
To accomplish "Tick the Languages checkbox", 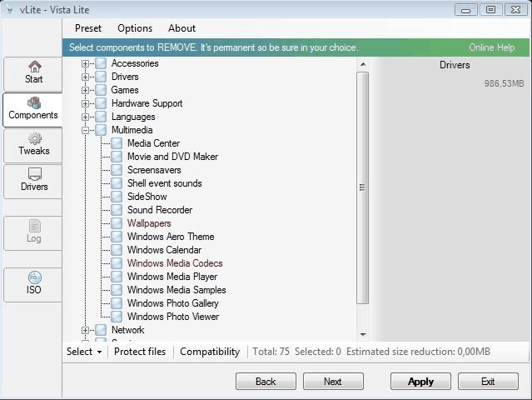I will click(x=101, y=117).
